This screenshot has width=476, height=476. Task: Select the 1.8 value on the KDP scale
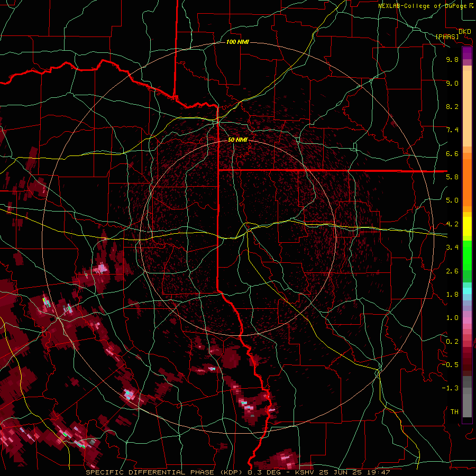click(x=452, y=295)
